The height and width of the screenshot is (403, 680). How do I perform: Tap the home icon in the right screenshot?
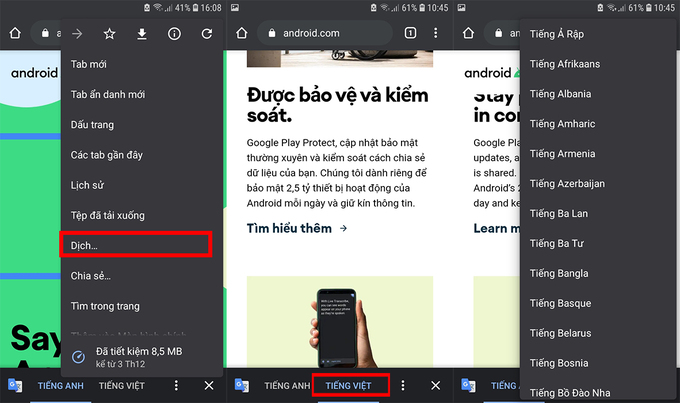(x=468, y=33)
